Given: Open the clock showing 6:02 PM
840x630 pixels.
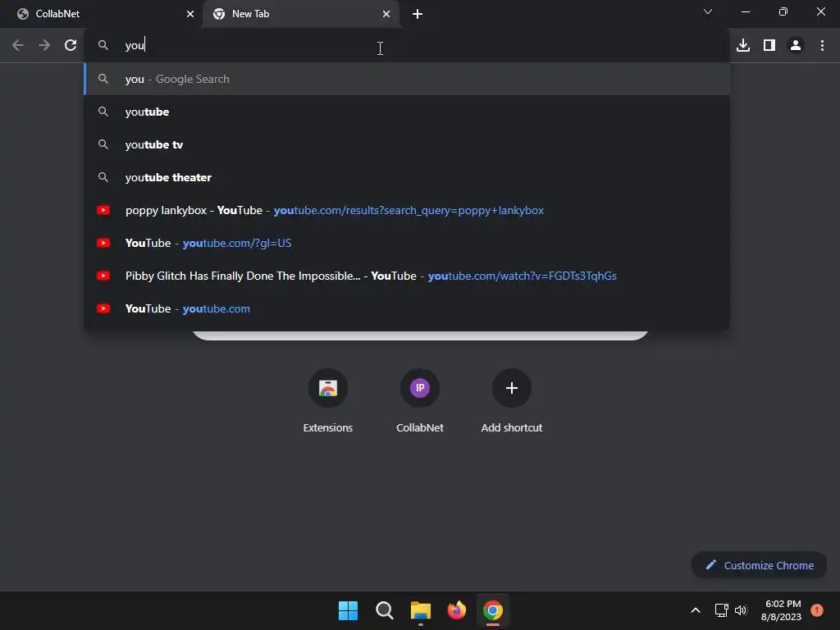Looking at the screenshot, I should pyautogui.click(x=782, y=610).
